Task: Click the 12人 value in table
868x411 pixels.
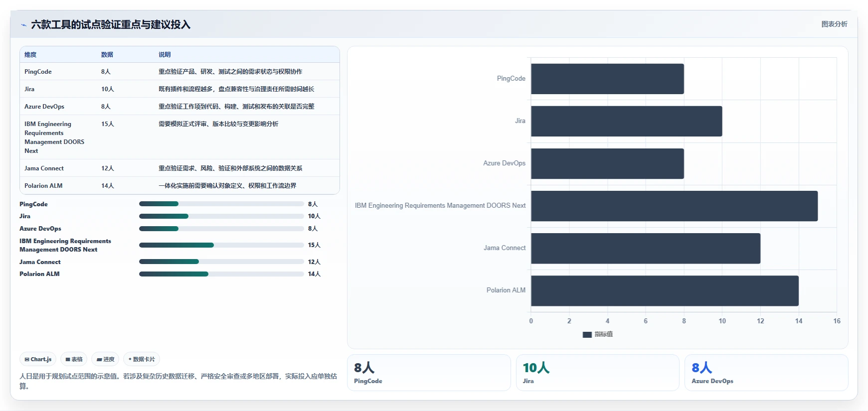Action: tap(108, 168)
